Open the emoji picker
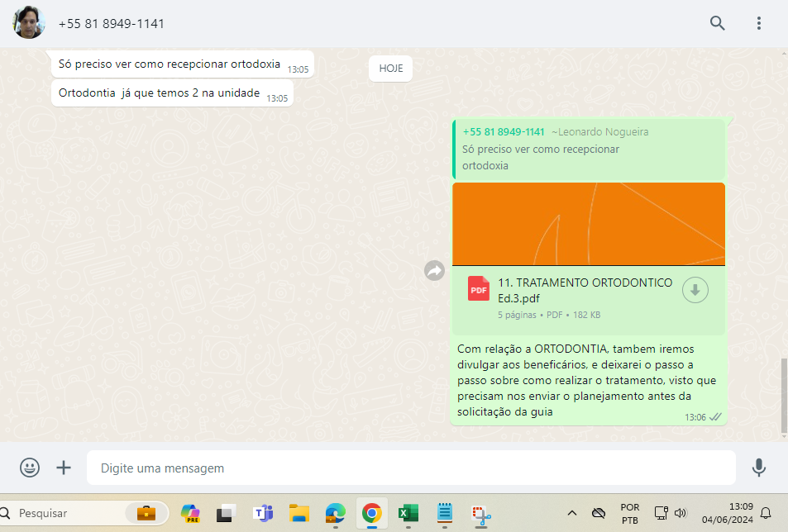This screenshot has height=532, width=788. (30, 468)
